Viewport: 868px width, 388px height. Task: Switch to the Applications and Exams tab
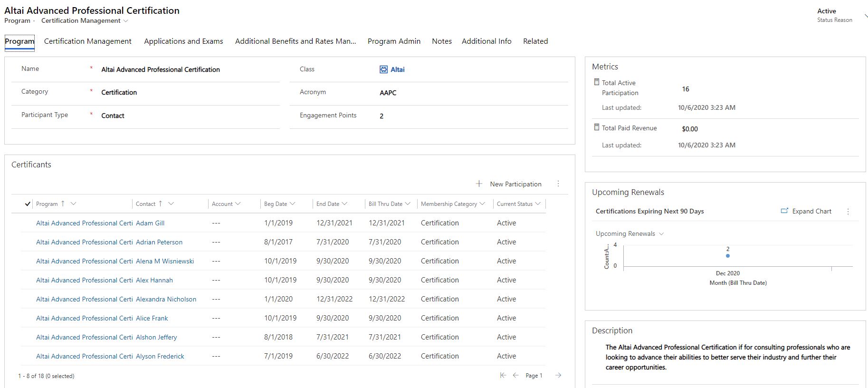183,41
